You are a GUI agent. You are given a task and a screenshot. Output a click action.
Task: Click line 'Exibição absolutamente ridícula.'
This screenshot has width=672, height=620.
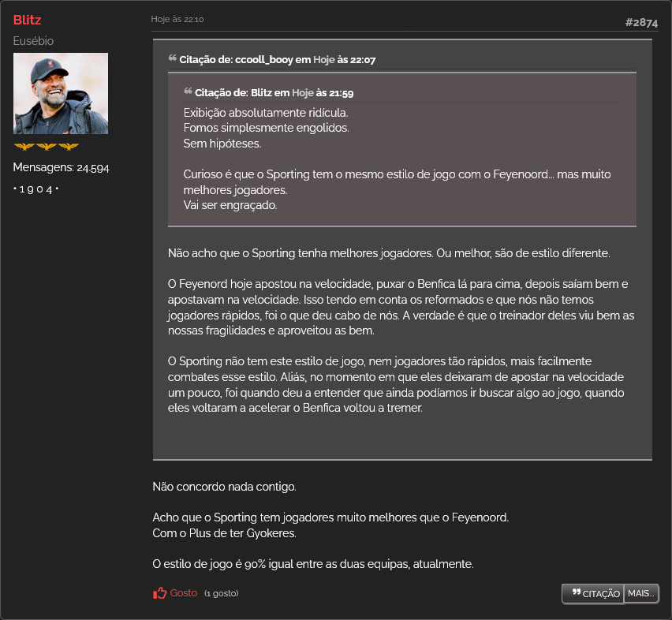coord(266,113)
